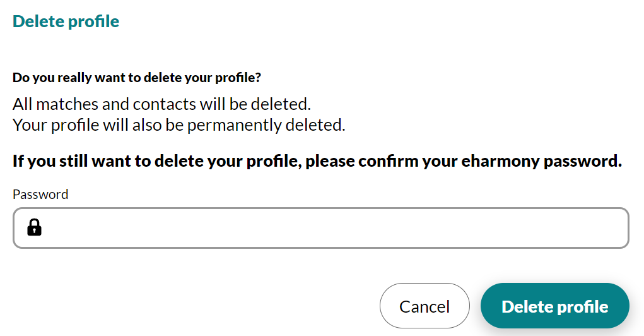Click the word 'contacts' in the message
Viewport: 644px width, 336px height.
pos(164,104)
